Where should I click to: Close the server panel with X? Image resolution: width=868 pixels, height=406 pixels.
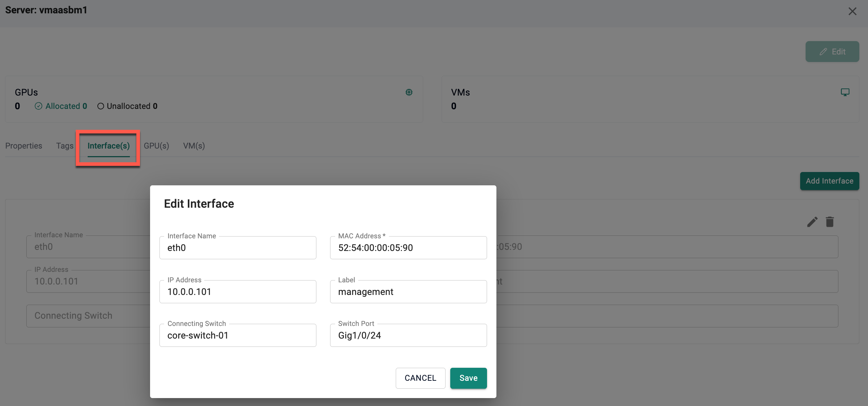[852, 12]
